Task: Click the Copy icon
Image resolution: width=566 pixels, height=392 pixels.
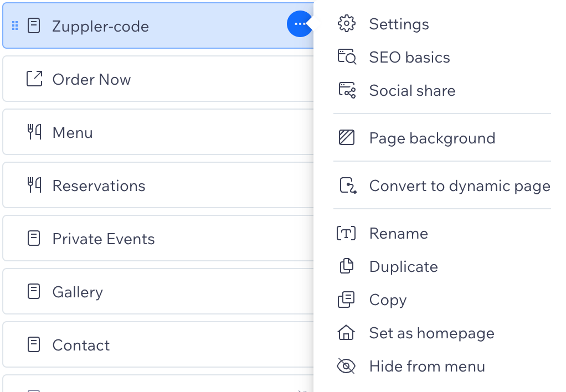Action: (346, 300)
